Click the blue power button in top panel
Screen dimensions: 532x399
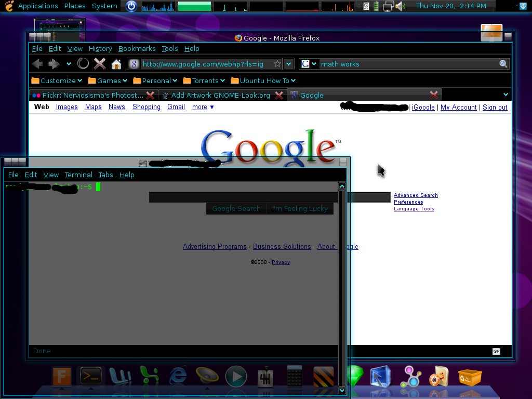pos(131,6)
